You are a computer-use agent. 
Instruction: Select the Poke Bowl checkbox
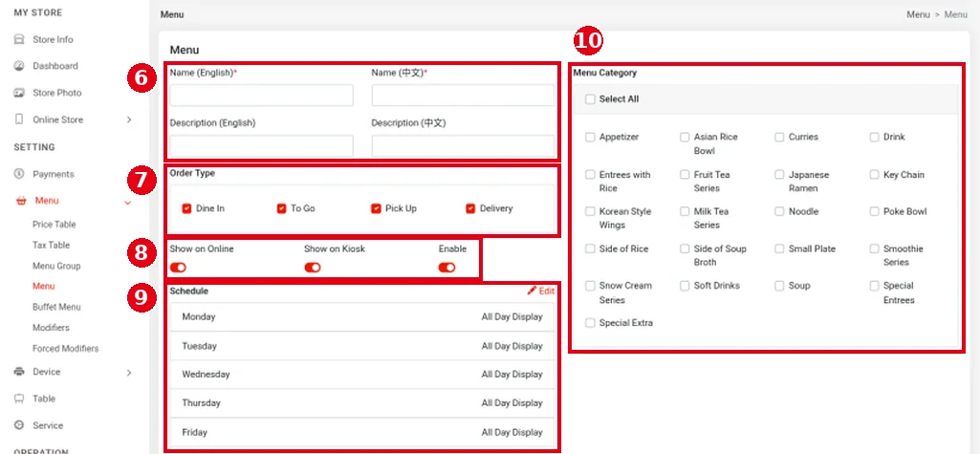pyautogui.click(x=875, y=211)
